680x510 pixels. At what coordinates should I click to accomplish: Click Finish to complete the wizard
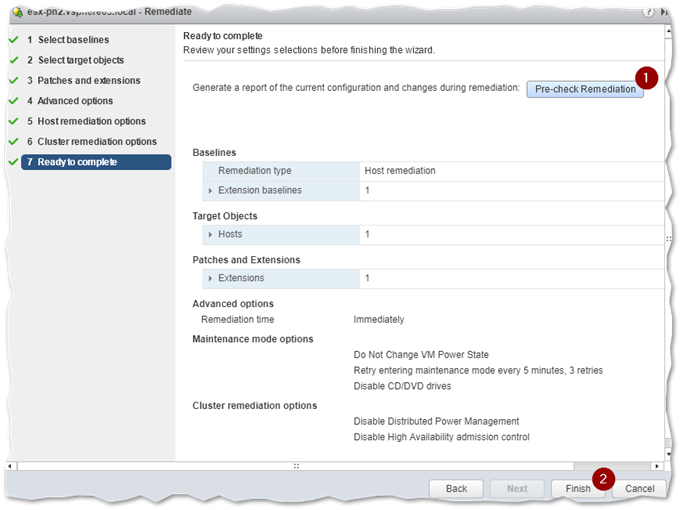pos(578,488)
